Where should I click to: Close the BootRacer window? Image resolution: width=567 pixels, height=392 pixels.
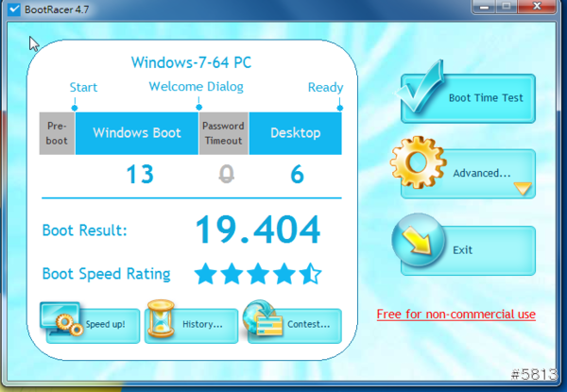537,7
